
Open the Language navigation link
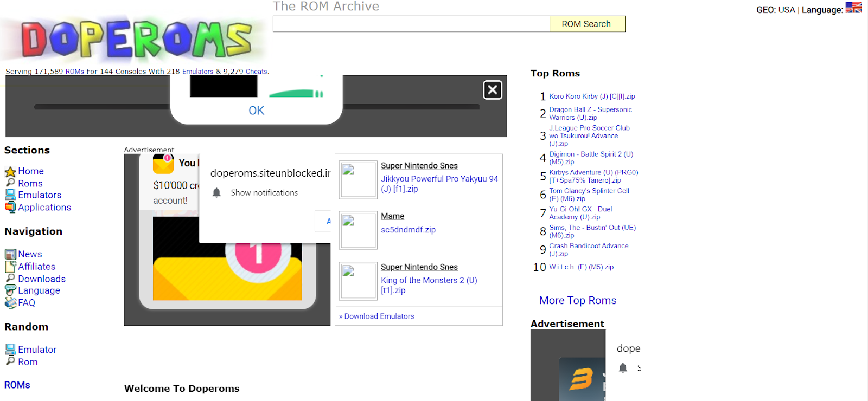(x=39, y=290)
